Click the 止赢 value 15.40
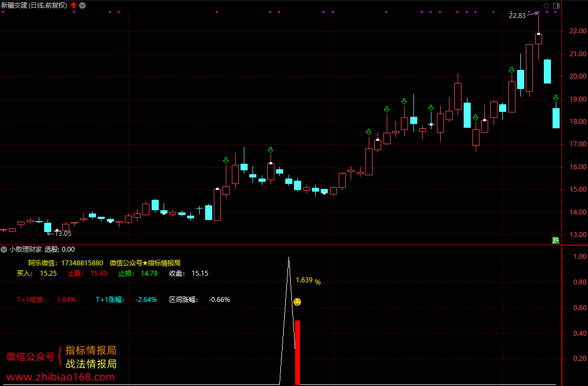The height and width of the screenshot is (386, 588). [x=99, y=274]
